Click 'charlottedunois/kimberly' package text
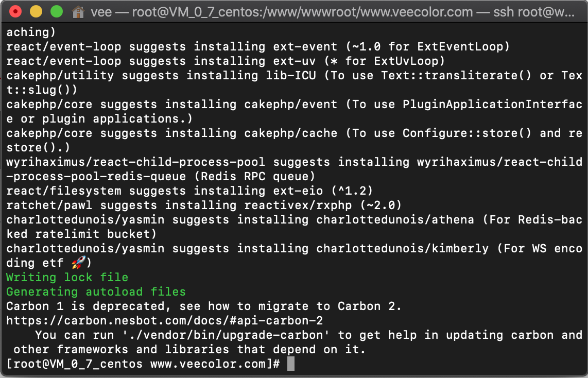 402,249
